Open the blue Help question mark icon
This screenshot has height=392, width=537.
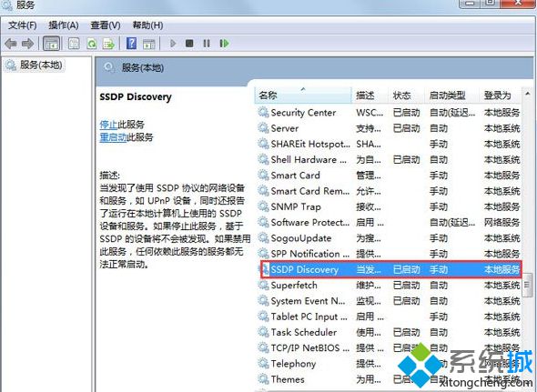131,44
